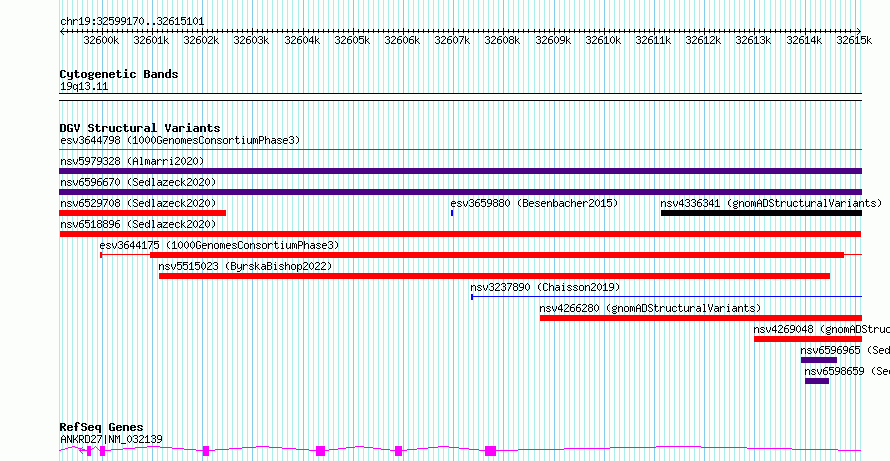
Task: Select the 32600k ruler tick label
Action: (101, 40)
